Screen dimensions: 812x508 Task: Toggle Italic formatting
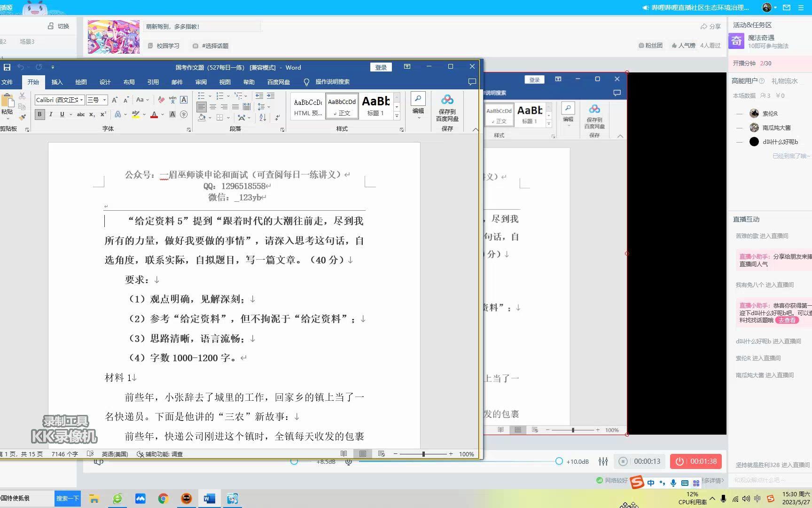point(51,114)
